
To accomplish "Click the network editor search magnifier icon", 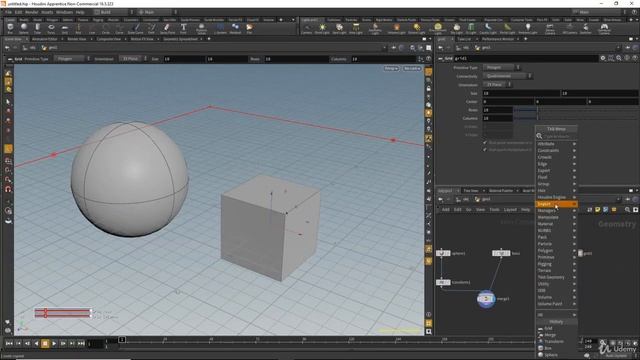I will 627,209.
